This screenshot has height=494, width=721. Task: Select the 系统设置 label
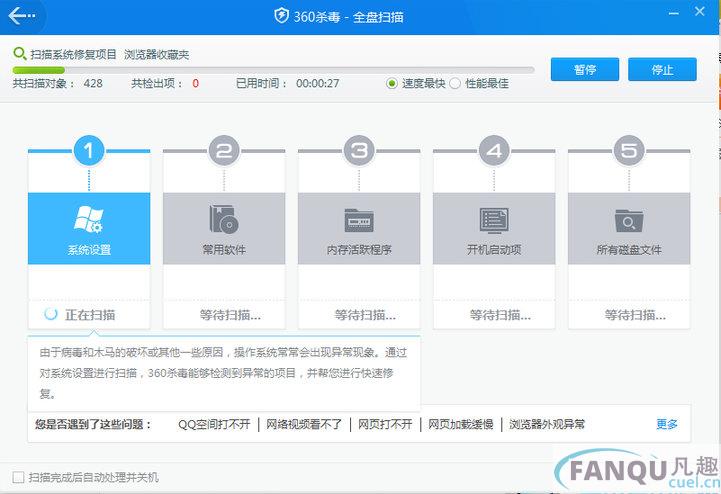click(x=89, y=250)
